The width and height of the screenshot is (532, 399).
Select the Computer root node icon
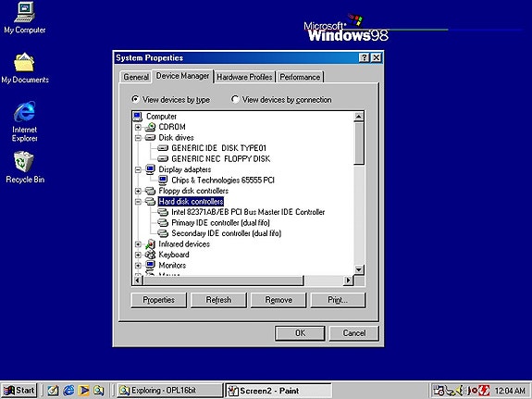point(138,117)
